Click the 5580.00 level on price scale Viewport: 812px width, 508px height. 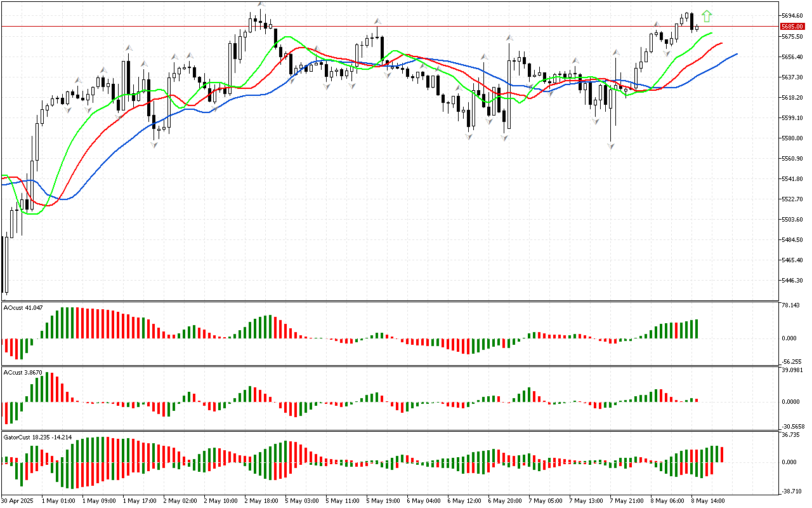pos(792,138)
